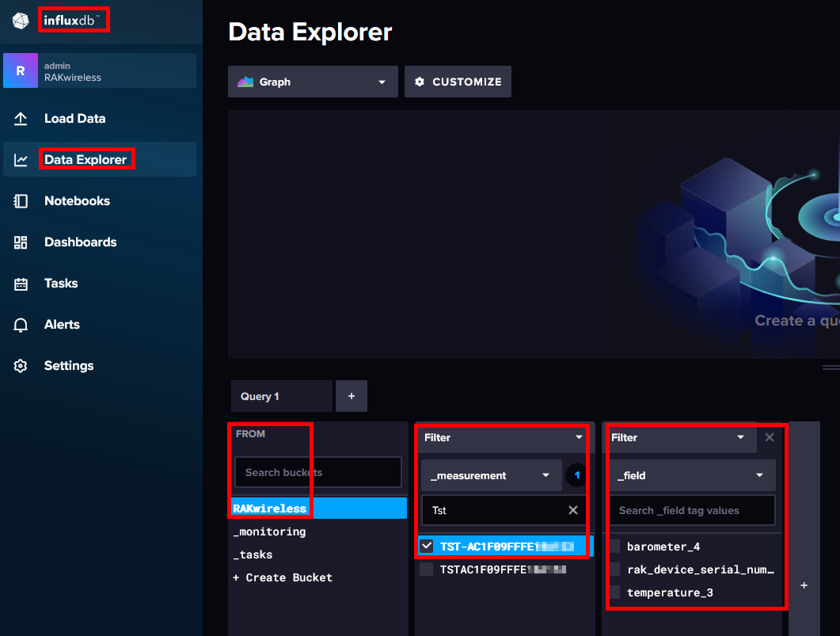
Task: Open the Graph visualization type dropdown
Action: (x=313, y=82)
